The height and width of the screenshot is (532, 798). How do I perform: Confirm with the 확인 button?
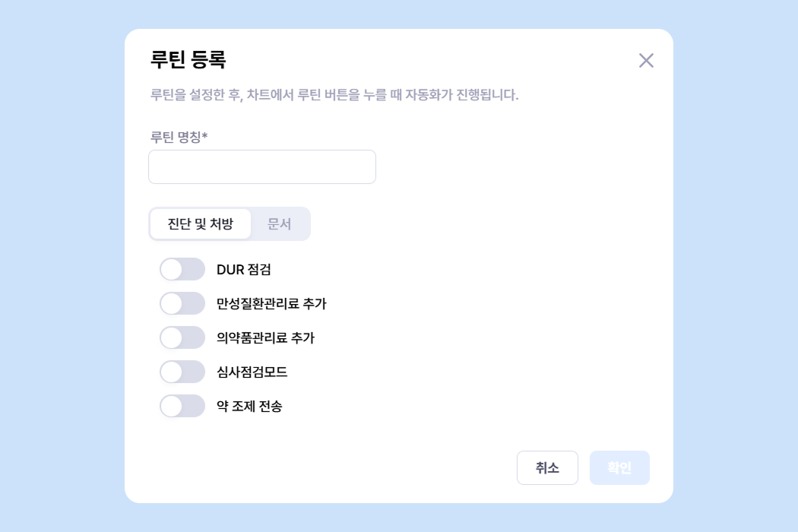pos(619,467)
